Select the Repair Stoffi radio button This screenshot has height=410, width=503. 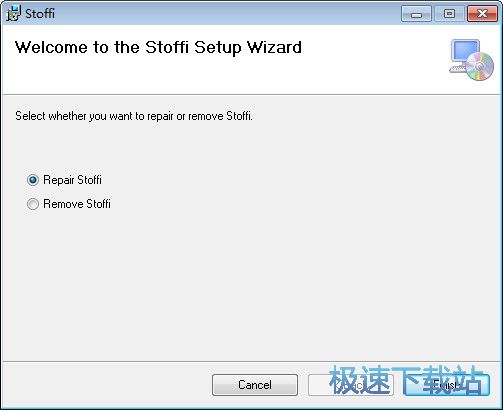coord(33,180)
